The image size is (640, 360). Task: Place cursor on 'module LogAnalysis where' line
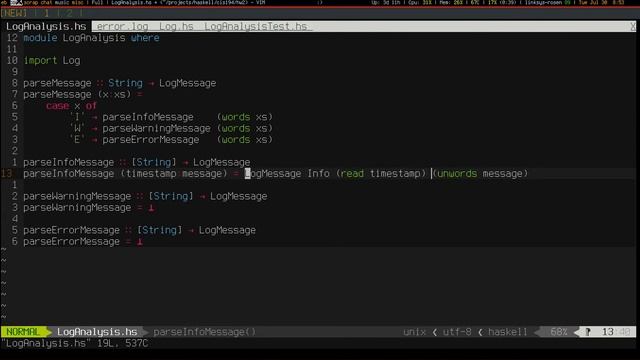click(x=91, y=38)
